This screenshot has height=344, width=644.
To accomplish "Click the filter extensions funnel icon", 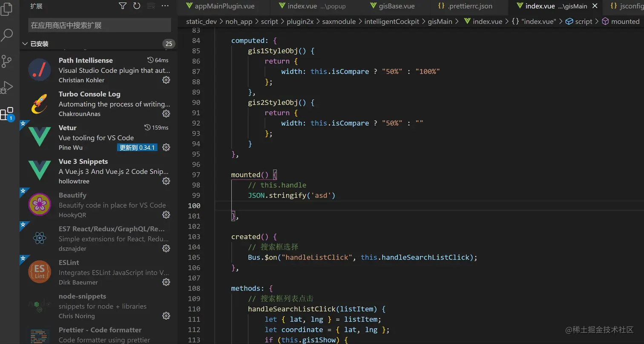I will tap(123, 6).
